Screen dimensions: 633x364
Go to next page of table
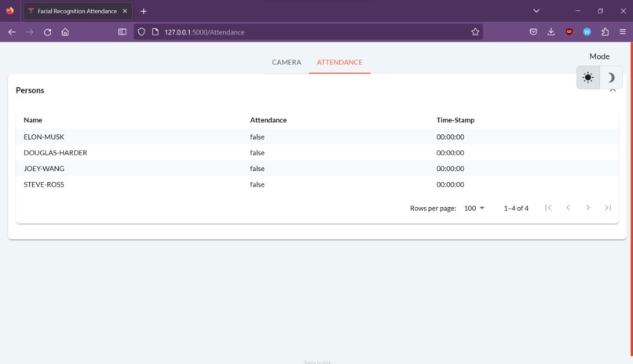pos(587,208)
